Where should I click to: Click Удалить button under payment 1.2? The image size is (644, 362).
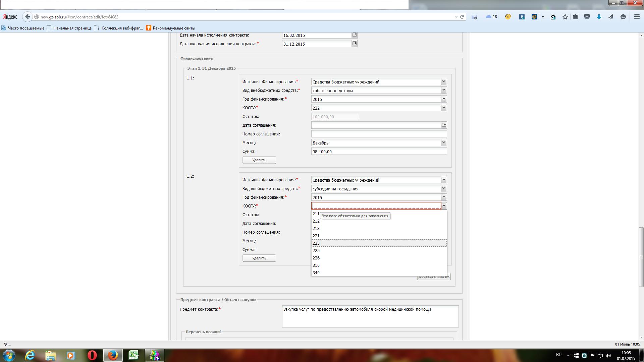[x=259, y=258]
